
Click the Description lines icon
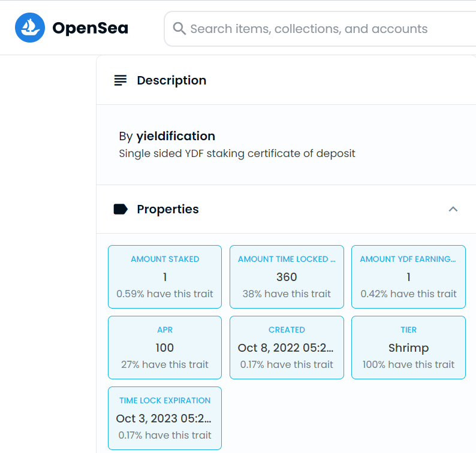(x=120, y=80)
